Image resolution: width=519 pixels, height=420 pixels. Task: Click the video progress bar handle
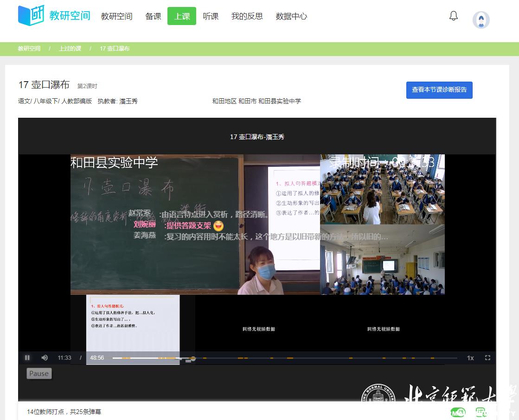point(193,358)
